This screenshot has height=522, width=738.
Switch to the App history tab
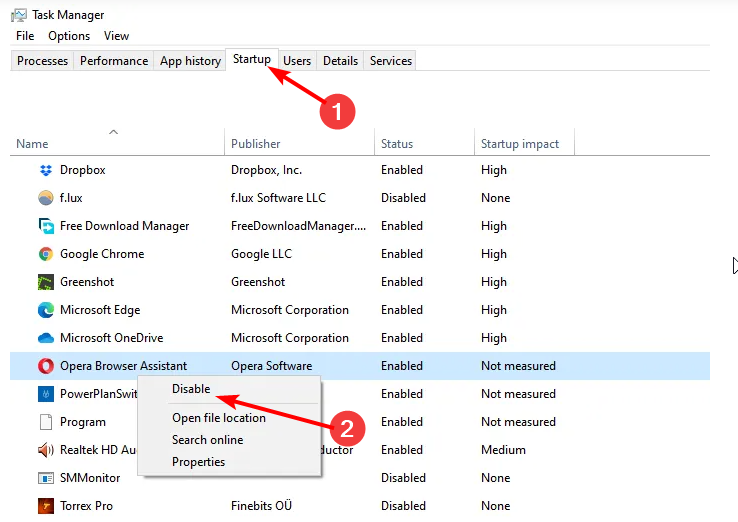tap(190, 61)
